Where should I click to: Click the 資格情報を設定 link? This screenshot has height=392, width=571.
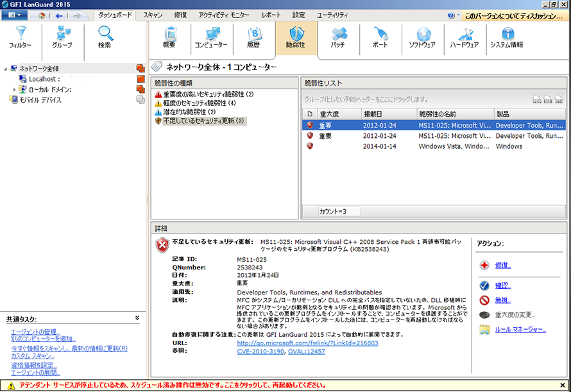34,366
